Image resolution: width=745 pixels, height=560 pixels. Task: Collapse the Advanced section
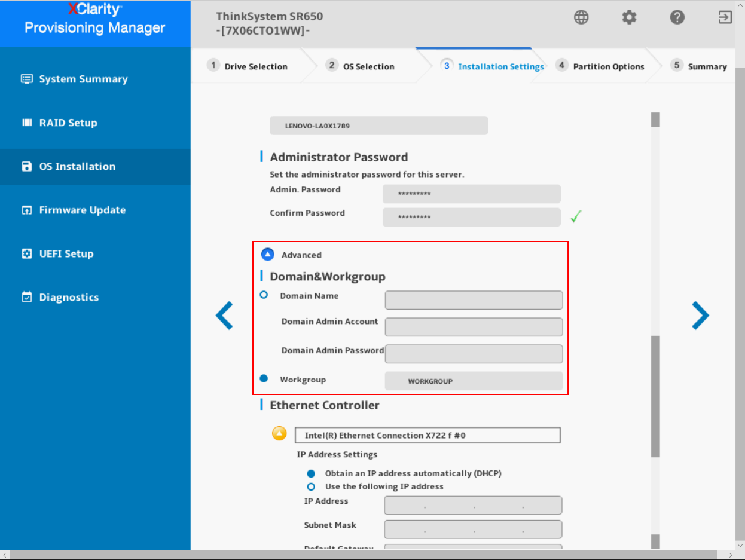pos(268,255)
